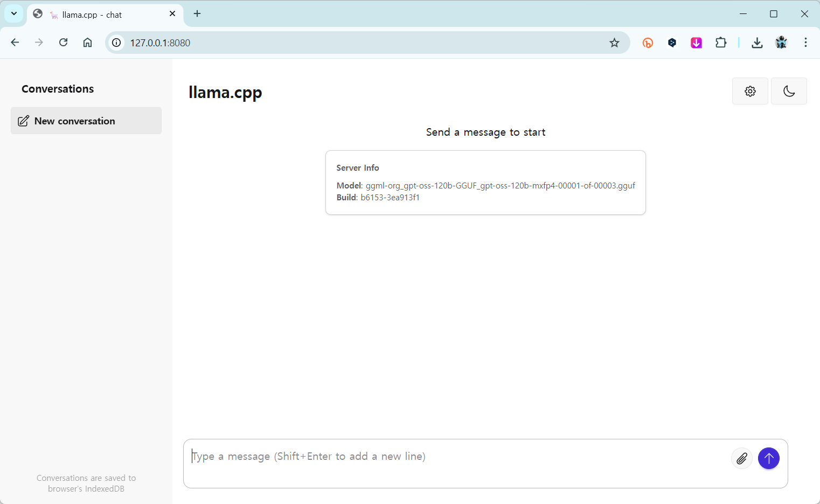Go forward in browser history
The height and width of the screenshot is (504, 820).
39,43
